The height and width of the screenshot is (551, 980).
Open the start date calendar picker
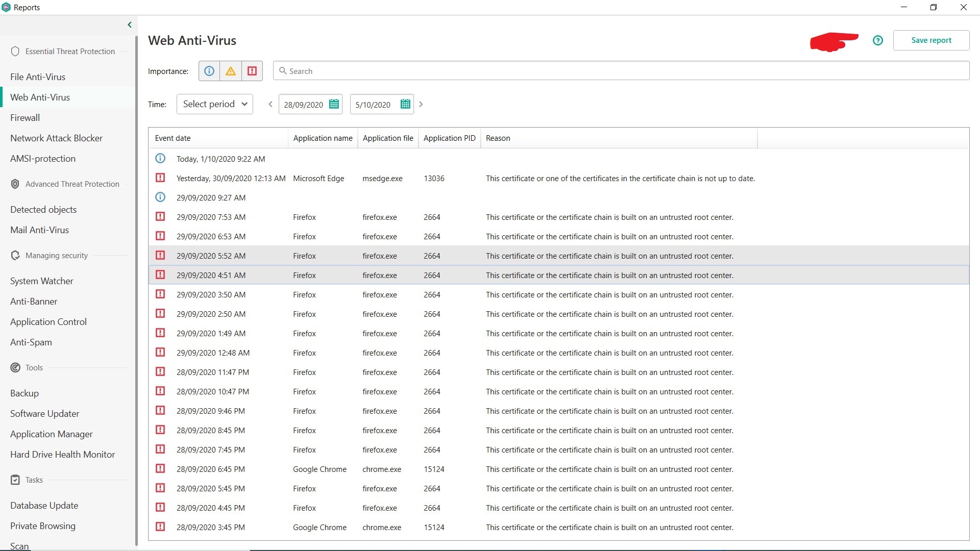334,104
